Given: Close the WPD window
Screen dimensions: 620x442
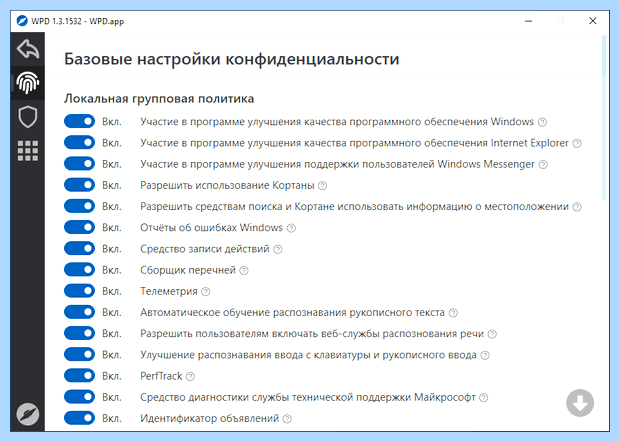Looking at the screenshot, I should (x=592, y=21).
